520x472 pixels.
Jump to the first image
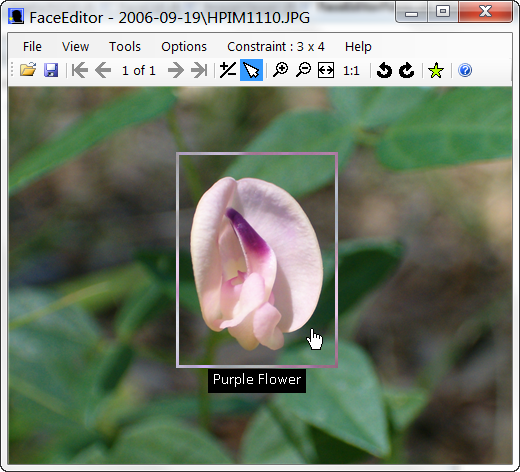coord(80,70)
